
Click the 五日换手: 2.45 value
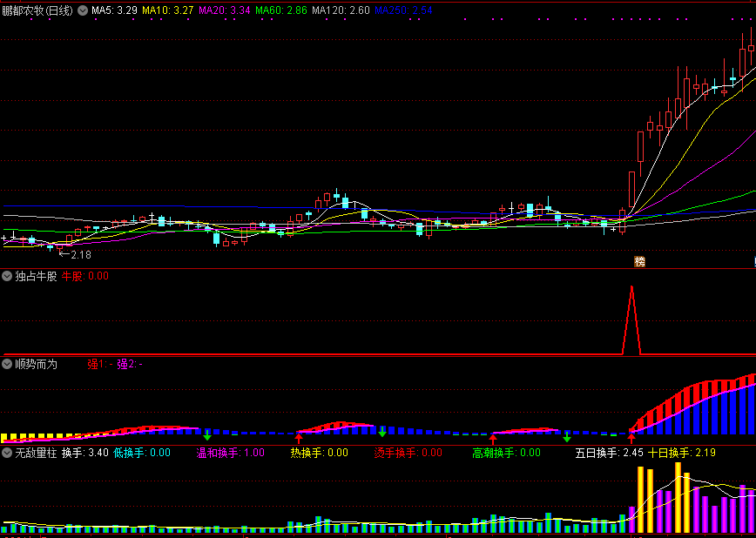[610, 454]
